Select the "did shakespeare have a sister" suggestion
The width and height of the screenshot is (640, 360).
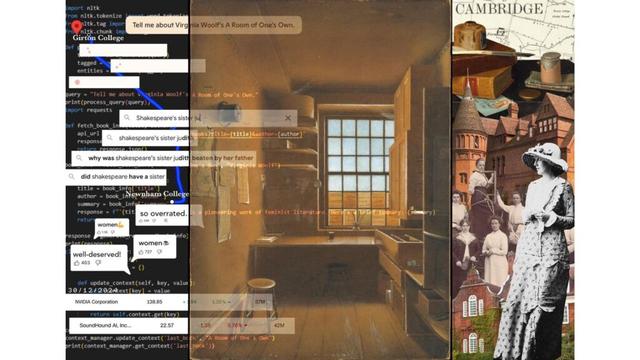pyautogui.click(x=116, y=177)
